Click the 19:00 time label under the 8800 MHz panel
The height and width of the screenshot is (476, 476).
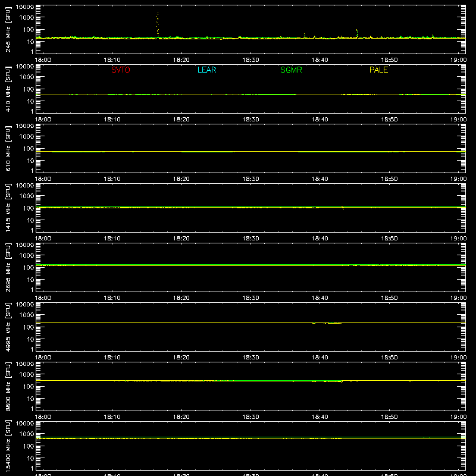click(x=458, y=417)
